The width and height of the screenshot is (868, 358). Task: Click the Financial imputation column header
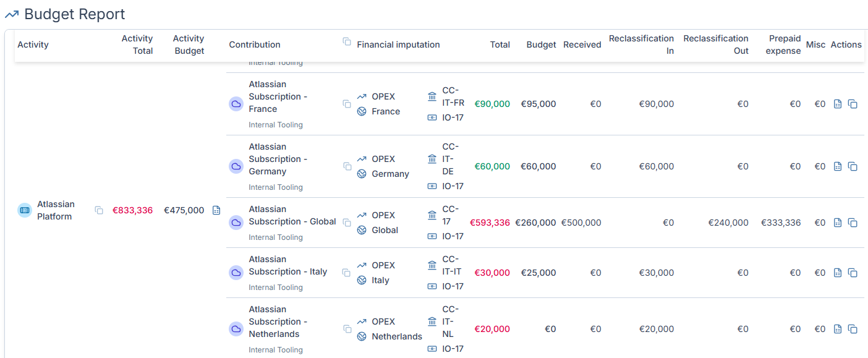click(398, 45)
